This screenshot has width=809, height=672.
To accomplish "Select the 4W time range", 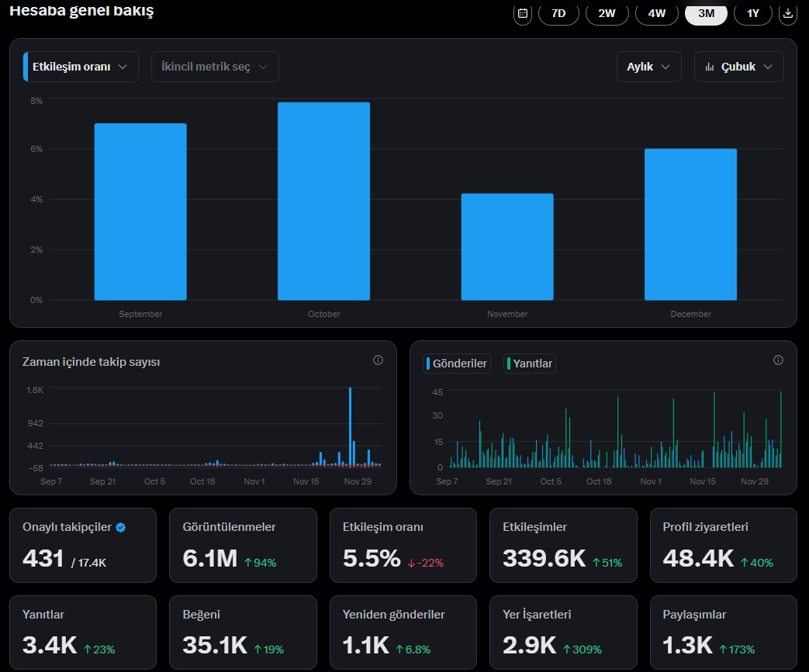I will (656, 13).
